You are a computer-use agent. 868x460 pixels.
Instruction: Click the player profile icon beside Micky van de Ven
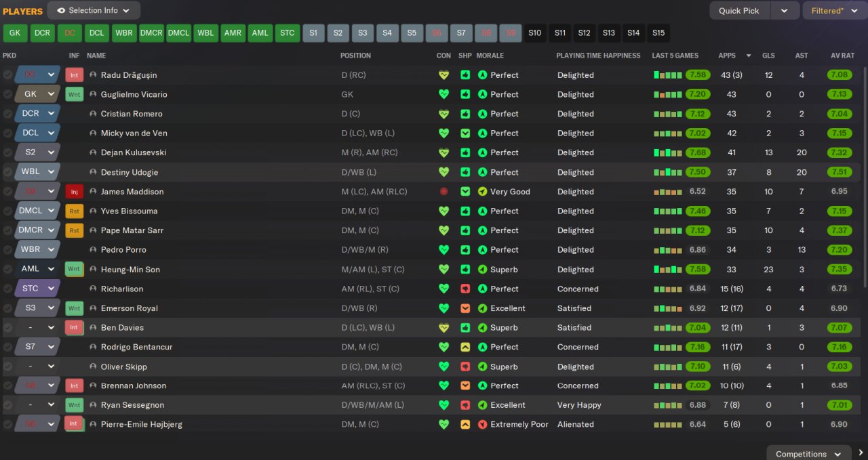pyautogui.click(x=94, y=133)
